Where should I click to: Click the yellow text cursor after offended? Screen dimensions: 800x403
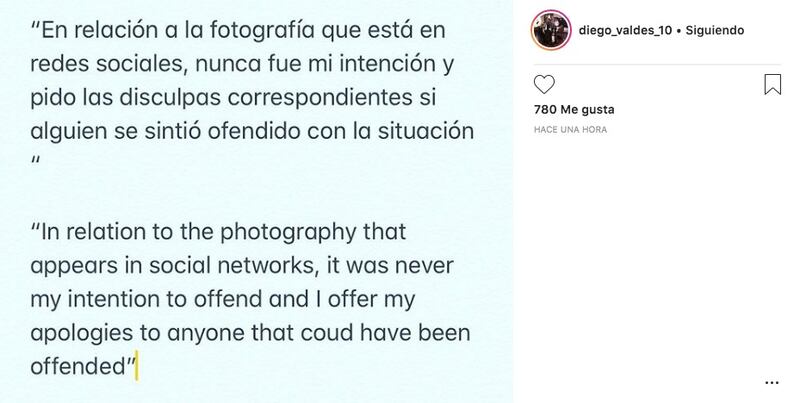click(137, 366)
